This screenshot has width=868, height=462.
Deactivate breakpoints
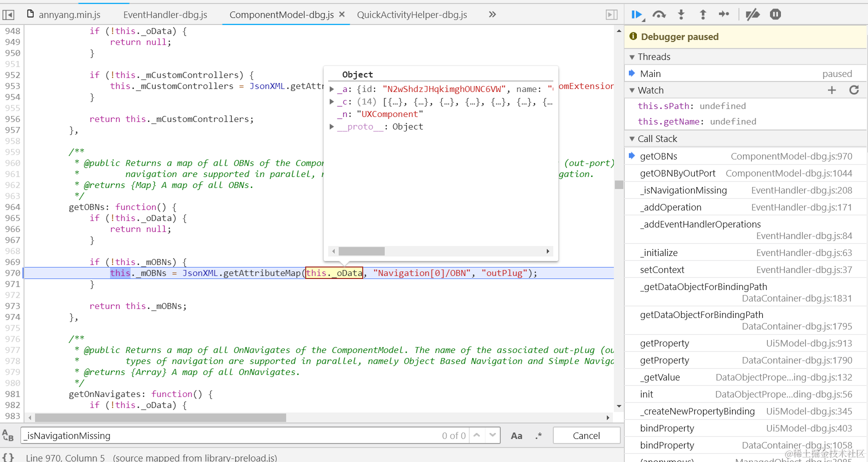pos(752,14)
